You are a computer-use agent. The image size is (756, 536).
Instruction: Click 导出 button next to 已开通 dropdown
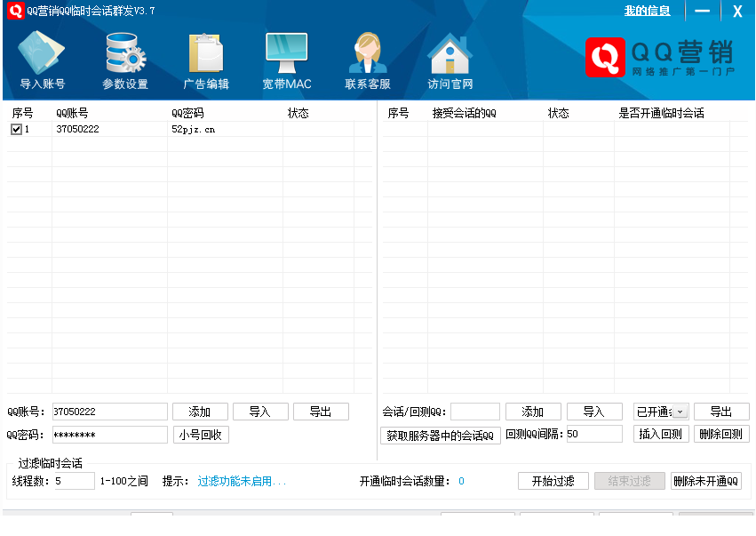(x=721, y=412)
